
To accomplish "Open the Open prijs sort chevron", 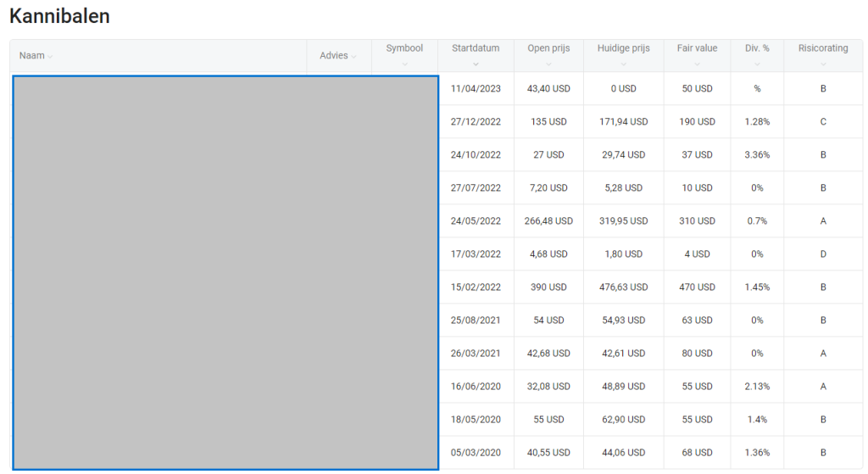I will 548,64.
